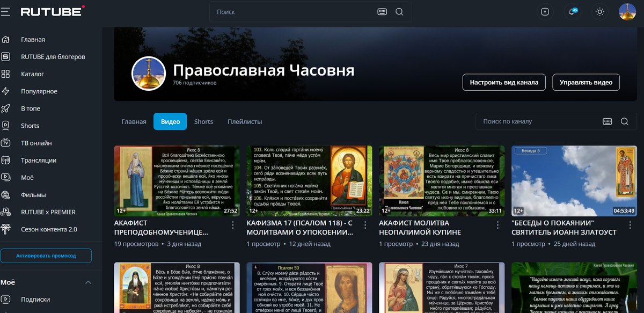The width and height of the screenshot is (644, 313).
Task: Open the notifications bell
Action: click(573, 12)
